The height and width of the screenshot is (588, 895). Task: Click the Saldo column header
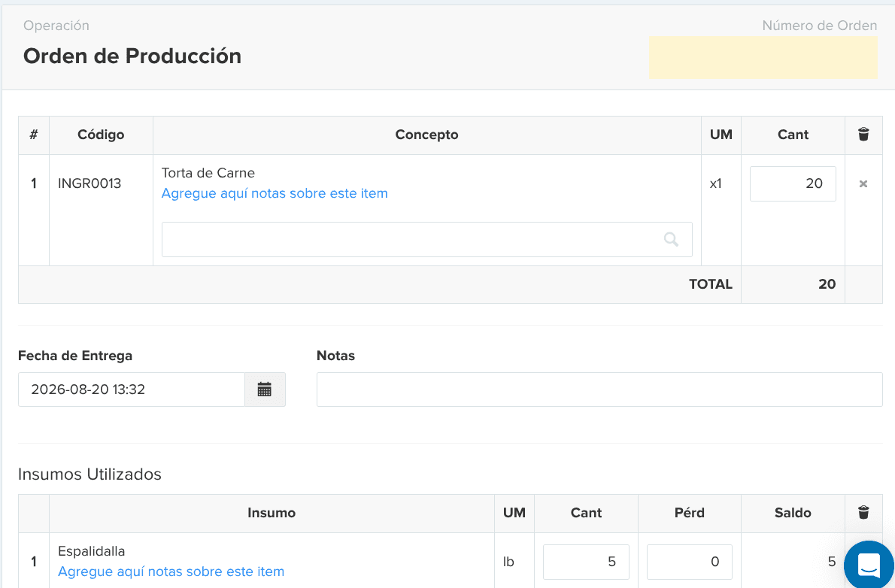[x=793, y=513]
